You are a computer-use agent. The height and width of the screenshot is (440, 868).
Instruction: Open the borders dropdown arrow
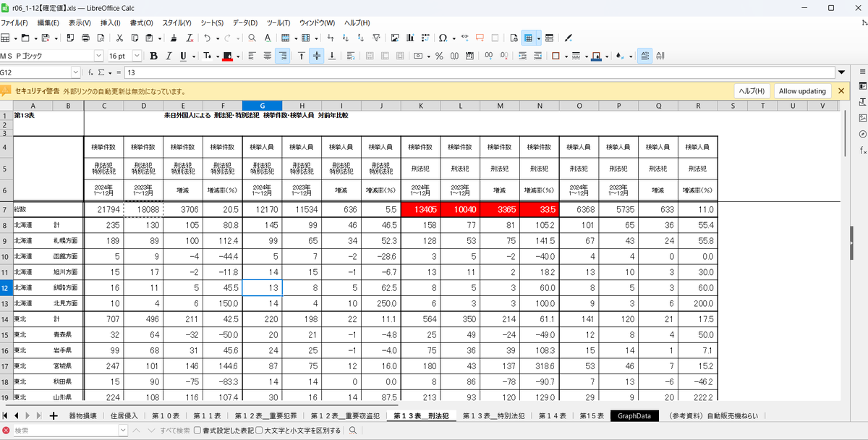click(565, 56)
